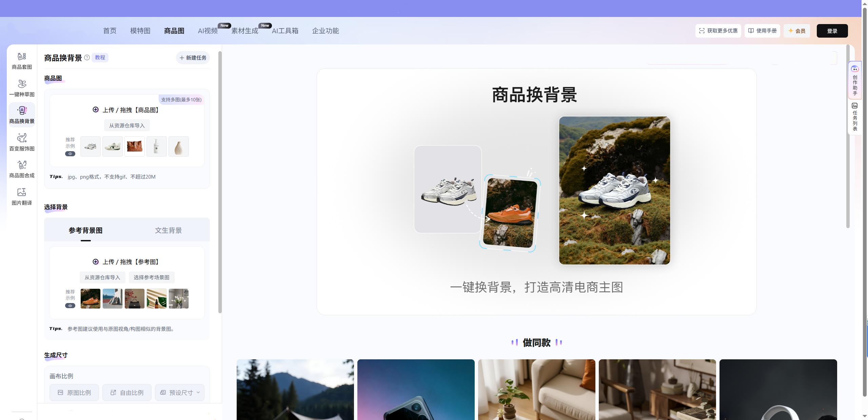The width and height of the screenshot is (868, 420).
Task: Toggle eye icon under background 推荐示例
Action: pos(70,306)
